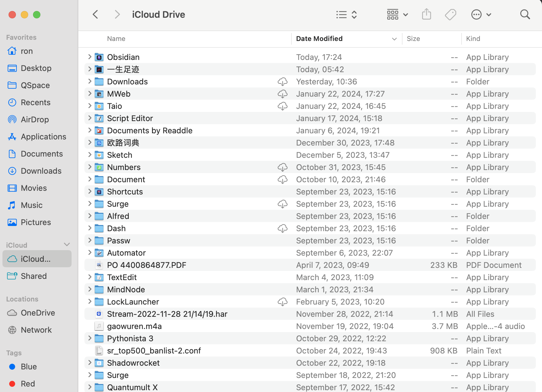Open the Group By options dropdown
The height and width of the screenshot is (392, 542).
tap(397, 14)
